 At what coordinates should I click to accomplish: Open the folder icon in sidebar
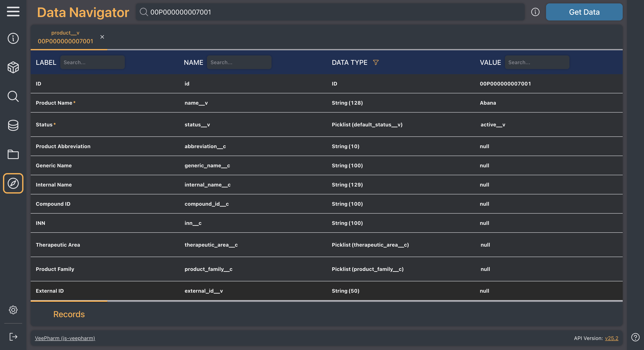(13, 154)
